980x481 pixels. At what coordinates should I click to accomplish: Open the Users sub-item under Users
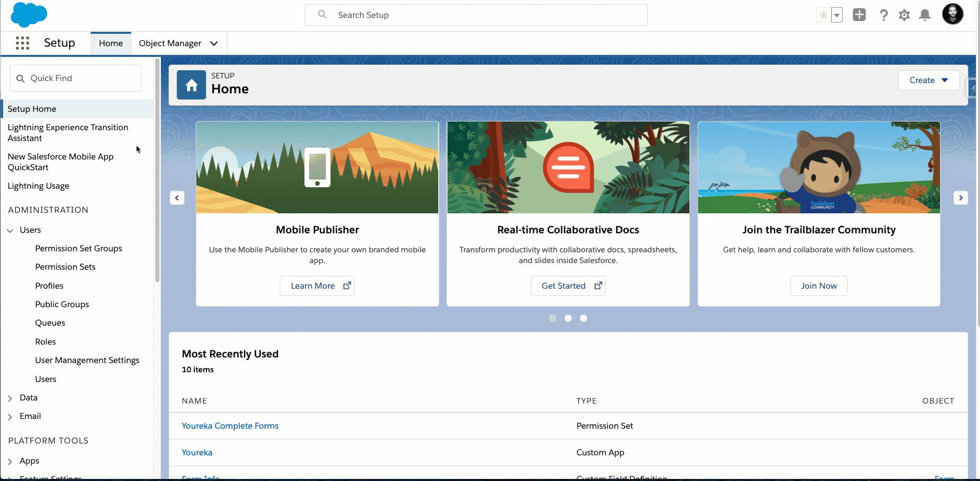pos(46,379)
